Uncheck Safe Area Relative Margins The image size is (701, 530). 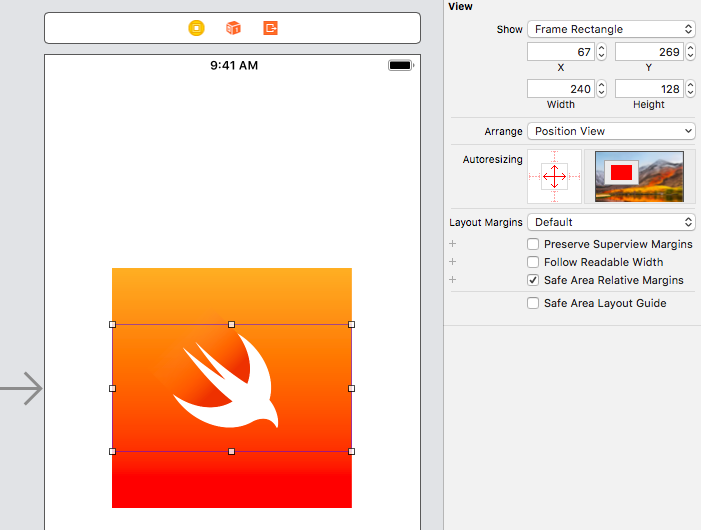click(533, 280)
